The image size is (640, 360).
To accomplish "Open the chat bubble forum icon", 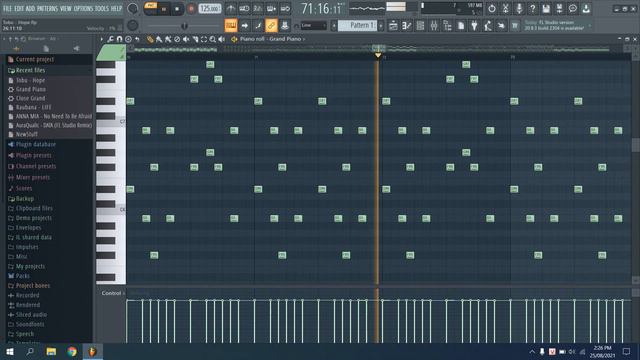I will pos(573,8).
